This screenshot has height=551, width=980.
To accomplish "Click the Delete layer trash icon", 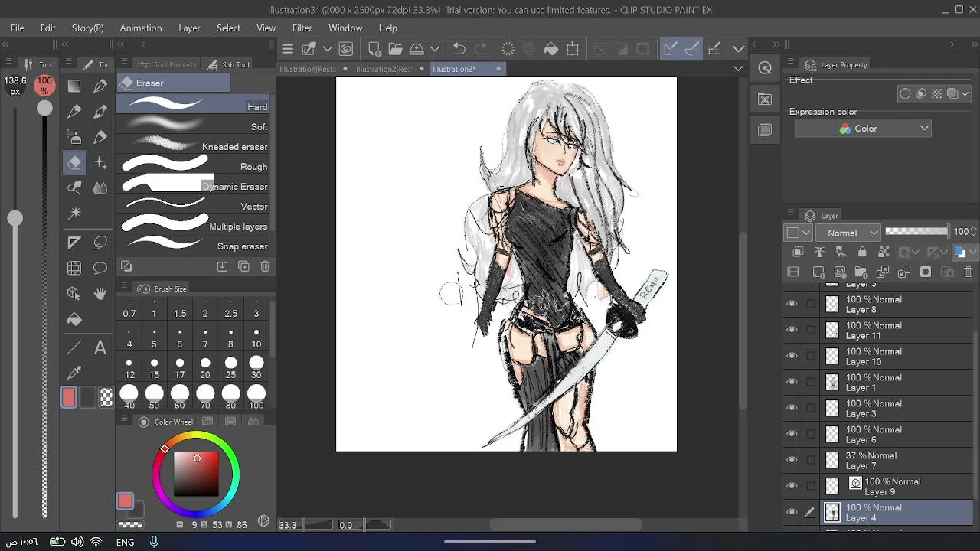I will point(969,272).
